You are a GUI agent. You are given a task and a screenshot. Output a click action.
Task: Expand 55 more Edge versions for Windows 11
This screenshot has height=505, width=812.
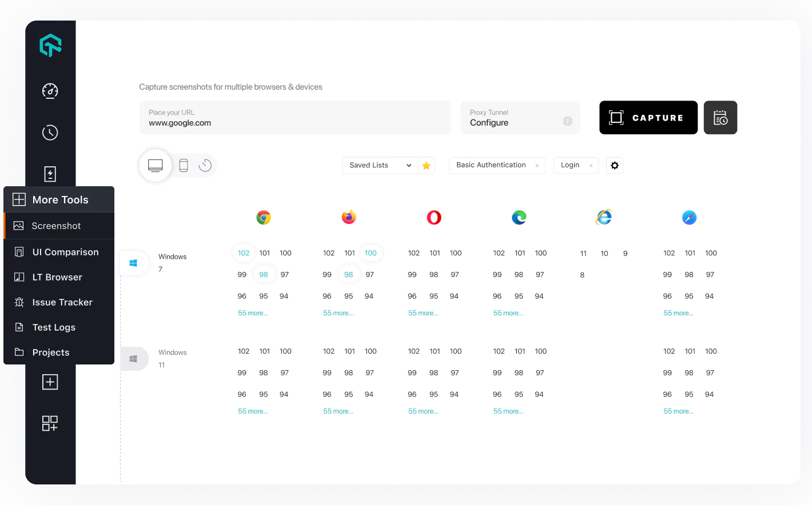[x=508, y=411]
